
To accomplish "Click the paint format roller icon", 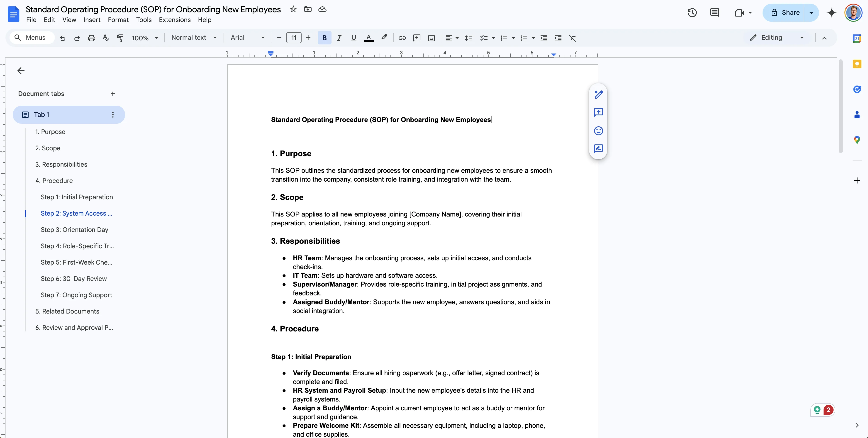I will click(x=120, y=38).
